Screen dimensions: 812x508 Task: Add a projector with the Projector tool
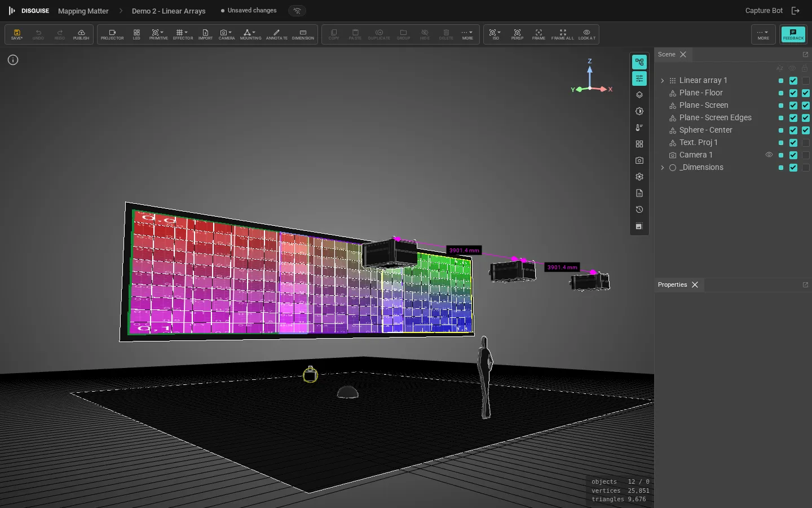pyautogui.click(x=112, y=34)
